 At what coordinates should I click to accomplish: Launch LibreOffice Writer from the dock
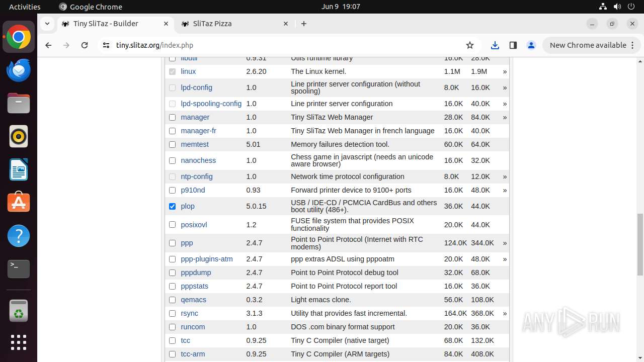click(19, 169)
